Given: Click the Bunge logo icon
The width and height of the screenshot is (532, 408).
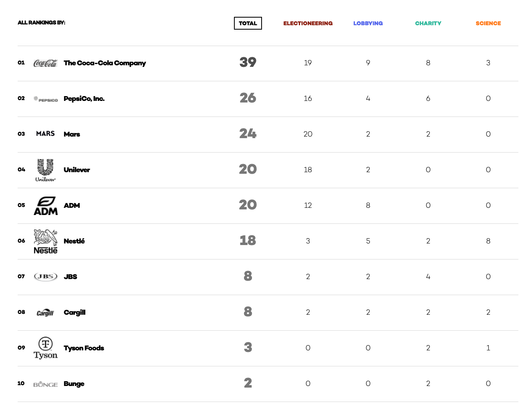Looking at the screenshot, I should [x=45, y=384].
